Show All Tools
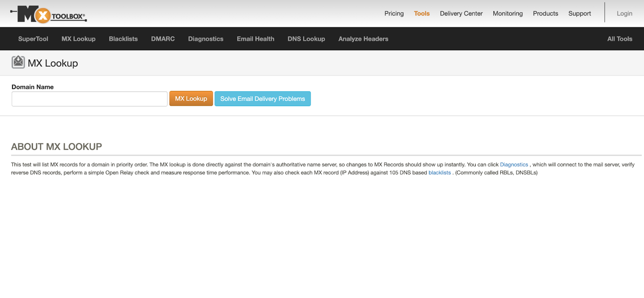Screen dimensions: 644x298 click(x=620, y=39)
